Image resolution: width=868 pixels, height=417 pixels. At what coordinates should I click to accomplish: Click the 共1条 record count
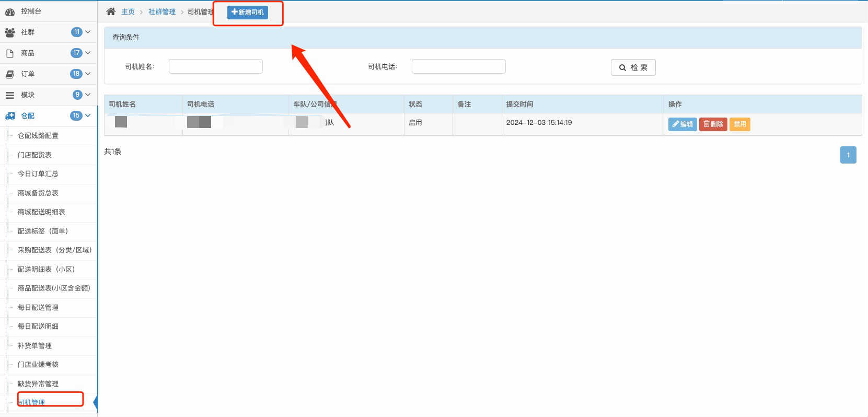click(x=113, y=152)
